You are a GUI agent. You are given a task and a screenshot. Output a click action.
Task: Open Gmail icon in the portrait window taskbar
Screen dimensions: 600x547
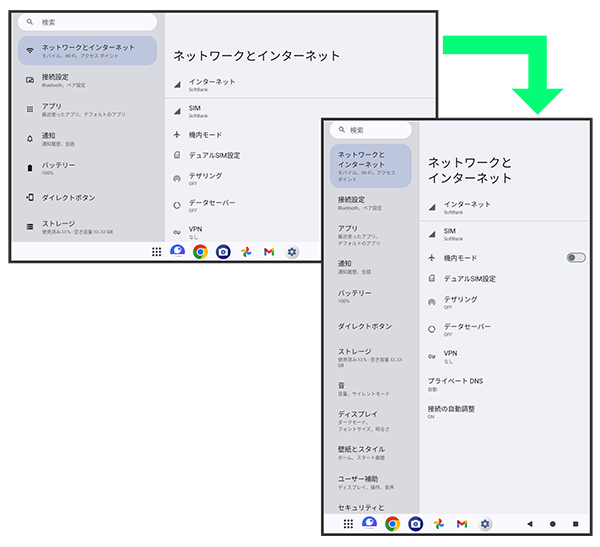[462, 523]
